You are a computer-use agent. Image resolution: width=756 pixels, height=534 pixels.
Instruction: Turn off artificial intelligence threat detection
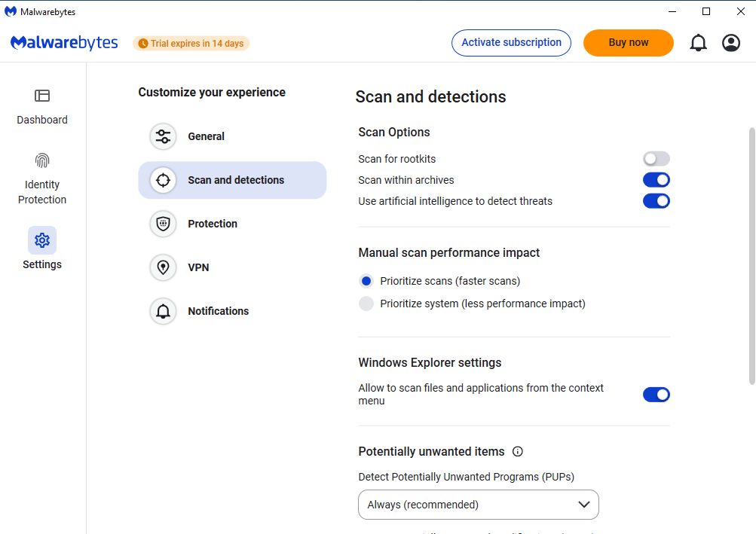coord(657,201)
